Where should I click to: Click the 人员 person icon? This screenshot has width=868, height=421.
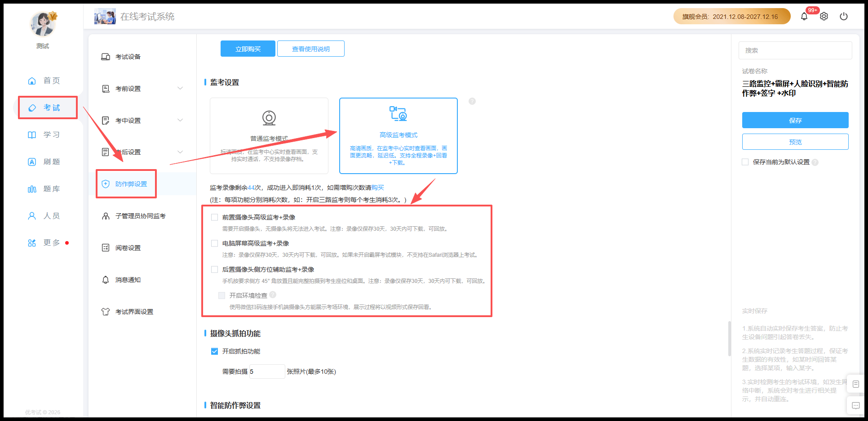pos(32,216)
